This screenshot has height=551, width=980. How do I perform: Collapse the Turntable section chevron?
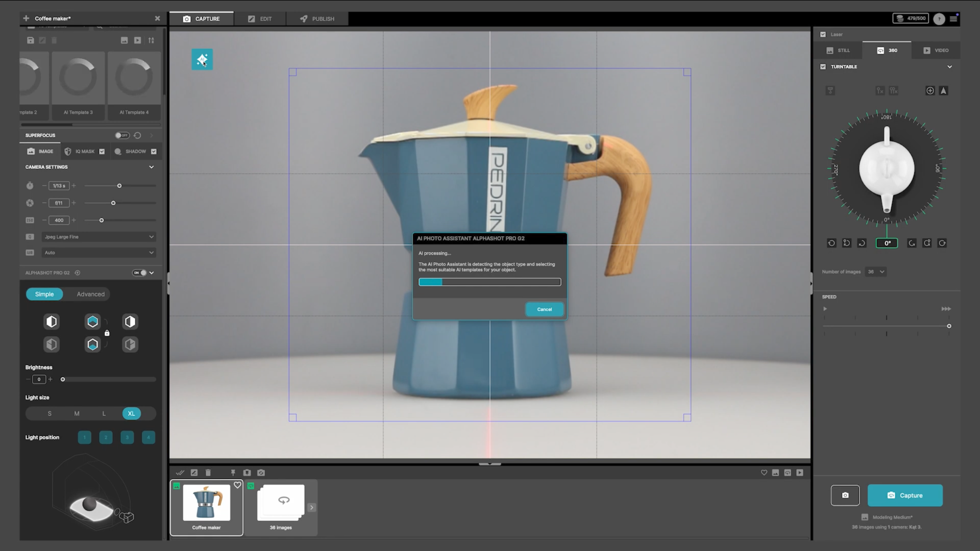tap(949, 67)
